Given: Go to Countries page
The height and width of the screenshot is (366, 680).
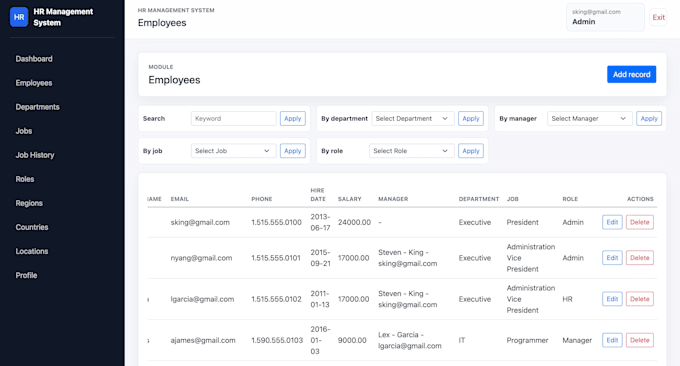Looking at the screenshot, I should tap(32, 227).
